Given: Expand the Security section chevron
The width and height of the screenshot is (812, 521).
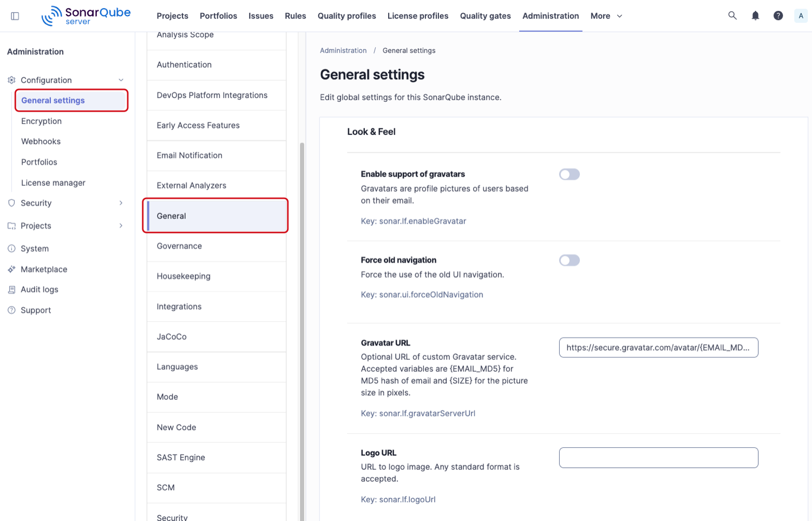Looking at the screenshot, I should tap(121, 203).
